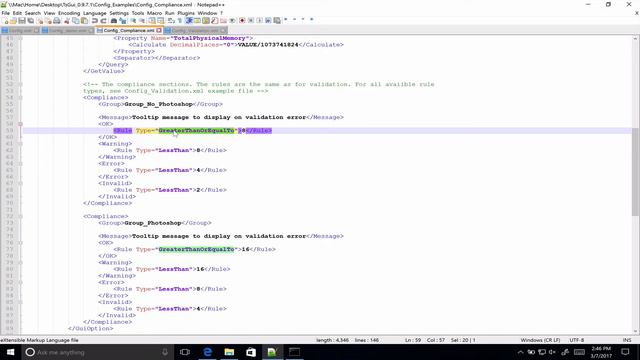Collapse the Compliance block at line 54
Screen dimensions: 640x360
20,98
